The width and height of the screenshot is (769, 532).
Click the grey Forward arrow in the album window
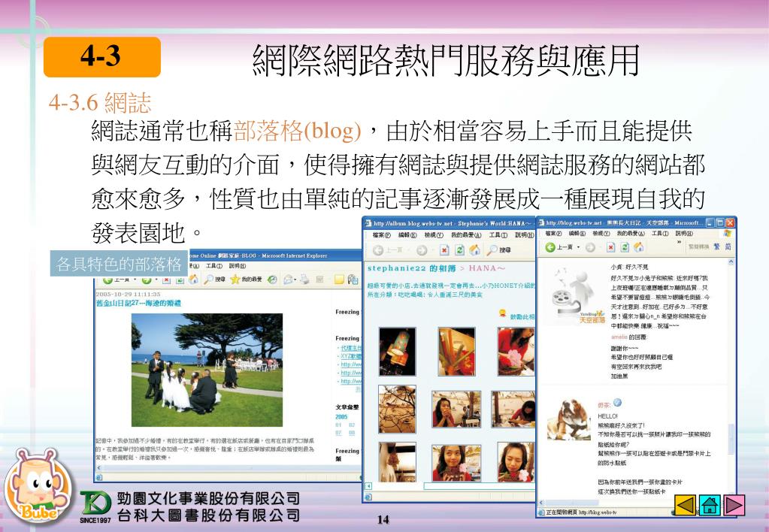(x=421, y=250)
